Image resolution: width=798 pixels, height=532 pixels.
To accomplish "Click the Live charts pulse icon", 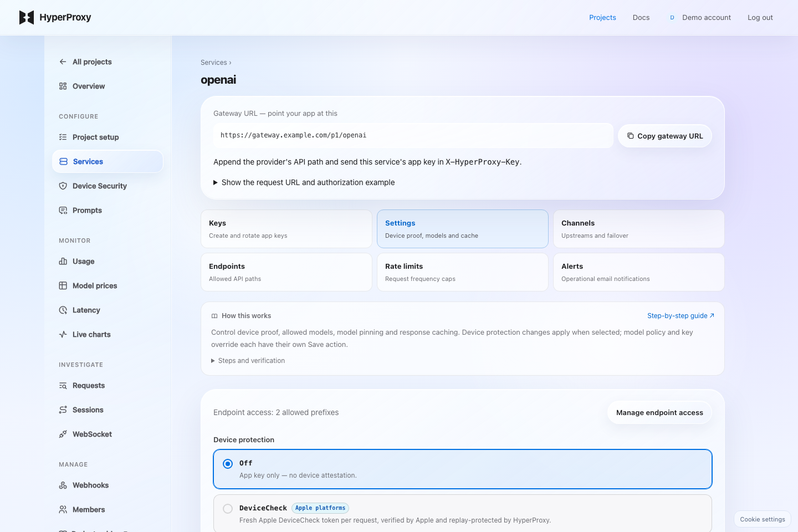I will pyautogui.click(x=63, y=335).
